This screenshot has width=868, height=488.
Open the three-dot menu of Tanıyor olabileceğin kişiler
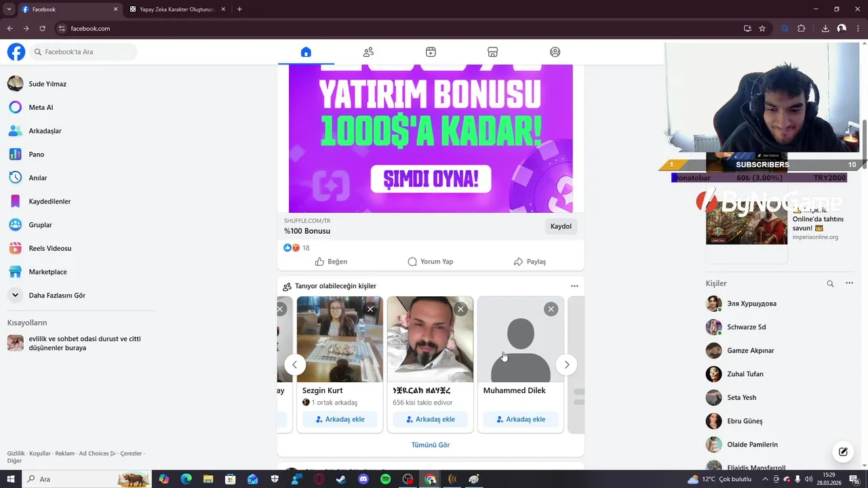pyautogui.click(x=574, y=286)
